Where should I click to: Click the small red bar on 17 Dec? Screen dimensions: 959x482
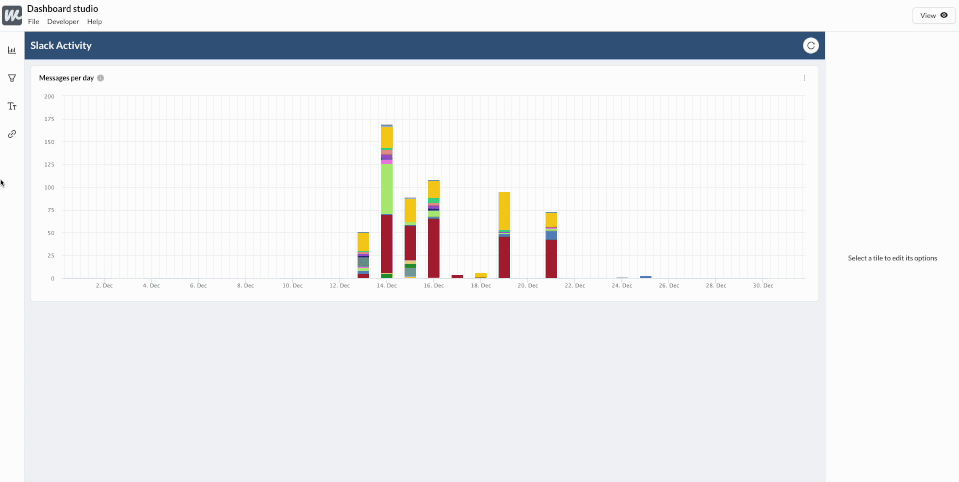[x=457, y=276]
